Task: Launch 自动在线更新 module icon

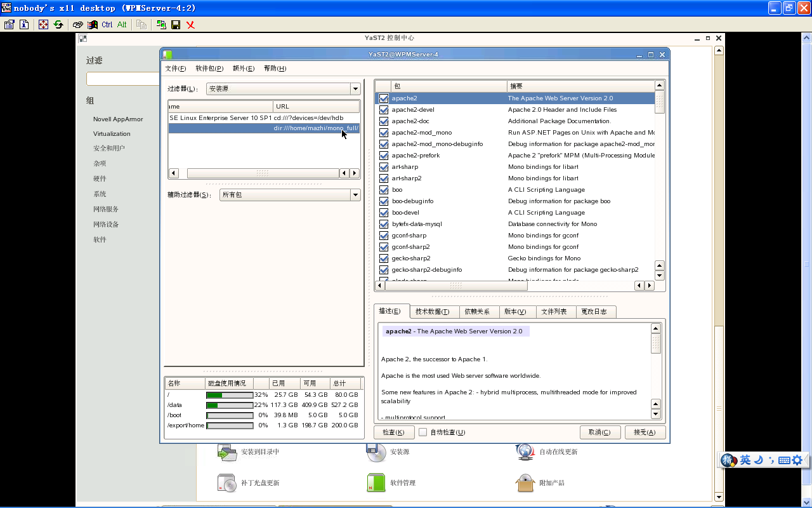Action: point(525,451)
